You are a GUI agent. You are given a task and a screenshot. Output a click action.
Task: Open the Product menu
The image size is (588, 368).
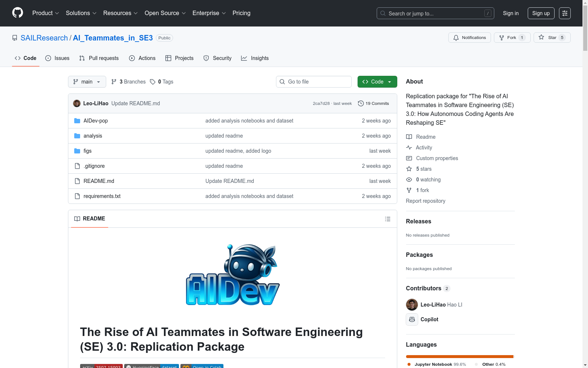click(46, 13)
